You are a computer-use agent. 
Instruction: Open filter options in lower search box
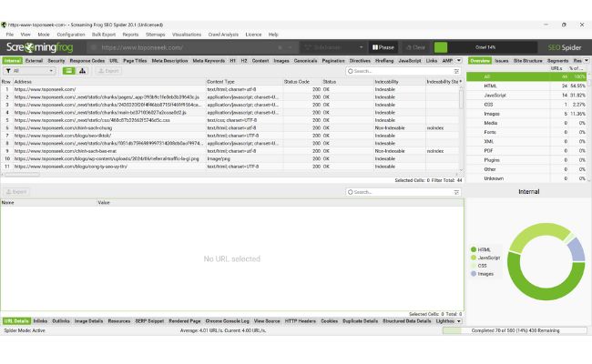456,192
